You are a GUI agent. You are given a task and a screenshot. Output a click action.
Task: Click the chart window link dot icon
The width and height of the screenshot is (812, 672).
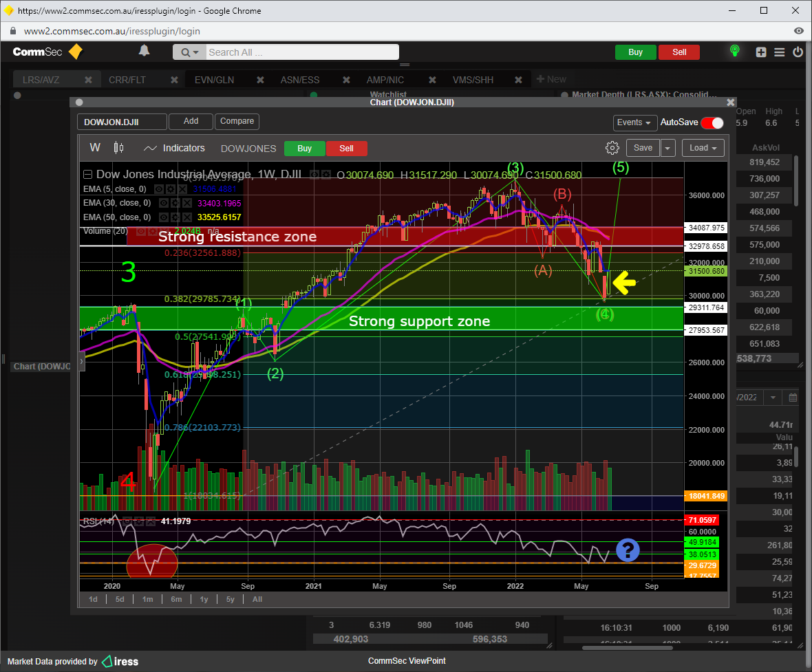tap(79, 102)
